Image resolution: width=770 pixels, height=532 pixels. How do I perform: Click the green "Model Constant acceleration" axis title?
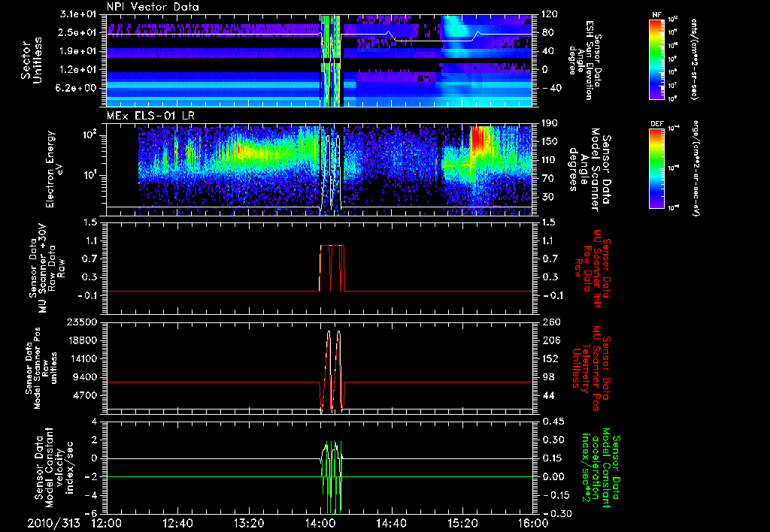(x=600, y=467)
